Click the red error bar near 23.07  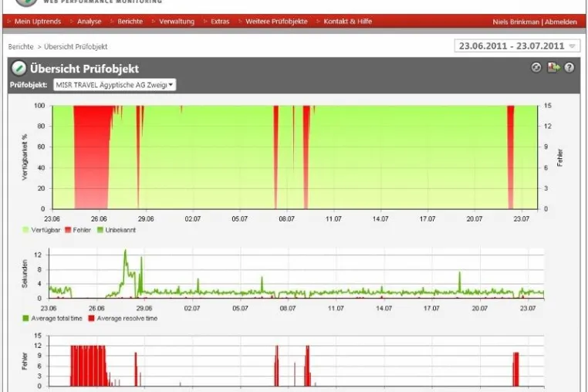click(516, 370)
